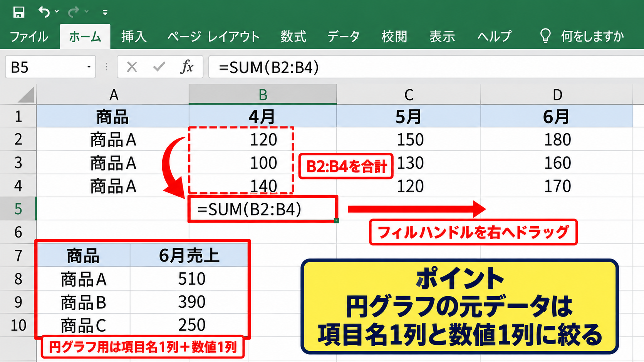Click the Save icon in the quick access toolbar

[18, 12]
